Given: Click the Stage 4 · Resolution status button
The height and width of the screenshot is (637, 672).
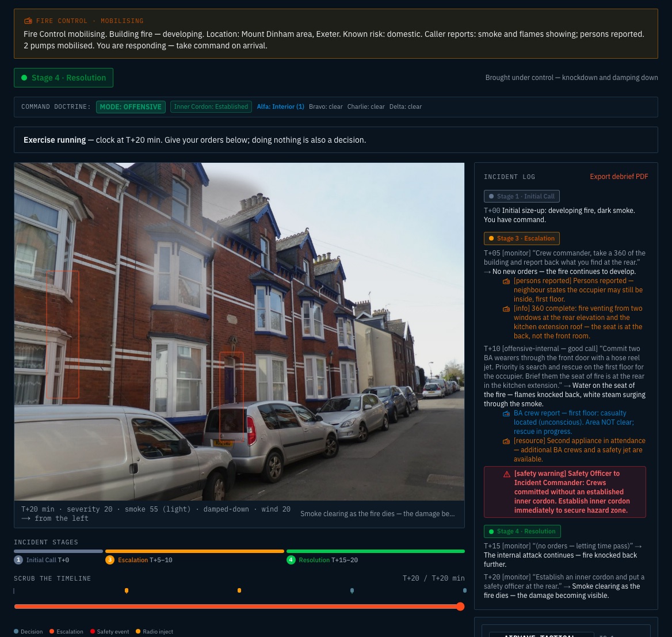Looking at the screenshot, I should point(63,78).
